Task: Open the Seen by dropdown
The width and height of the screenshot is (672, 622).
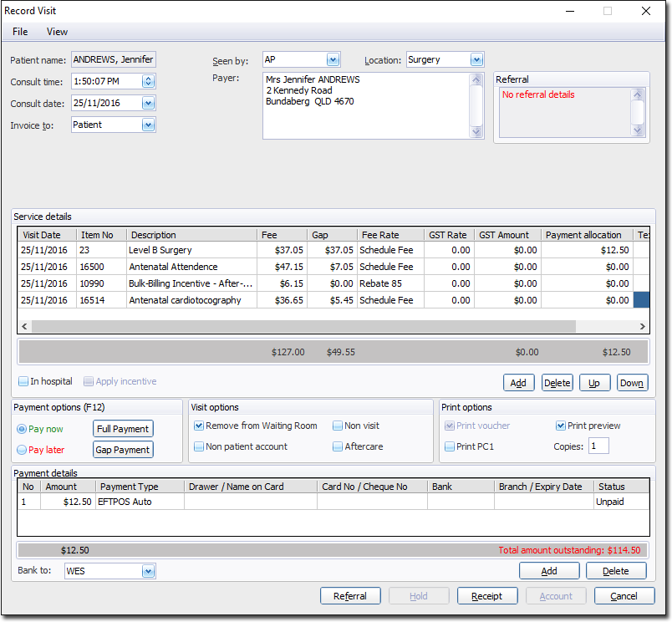Action: pyautogui.click(x=333, y=60)
